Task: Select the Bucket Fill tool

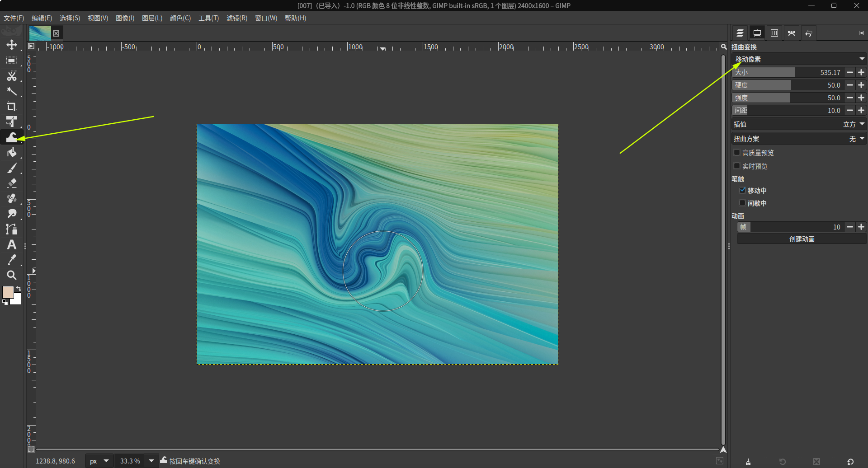Action: [x=12, y=153]
